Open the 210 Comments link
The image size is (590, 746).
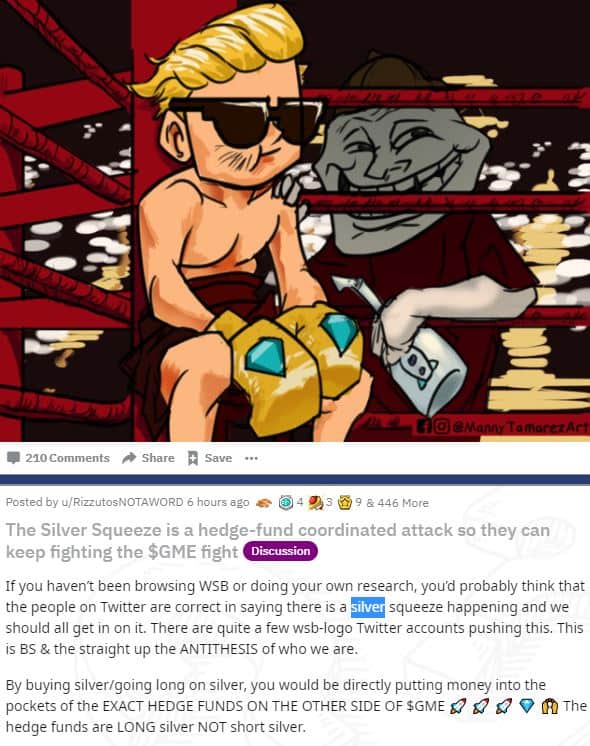(x=67, y=458)
